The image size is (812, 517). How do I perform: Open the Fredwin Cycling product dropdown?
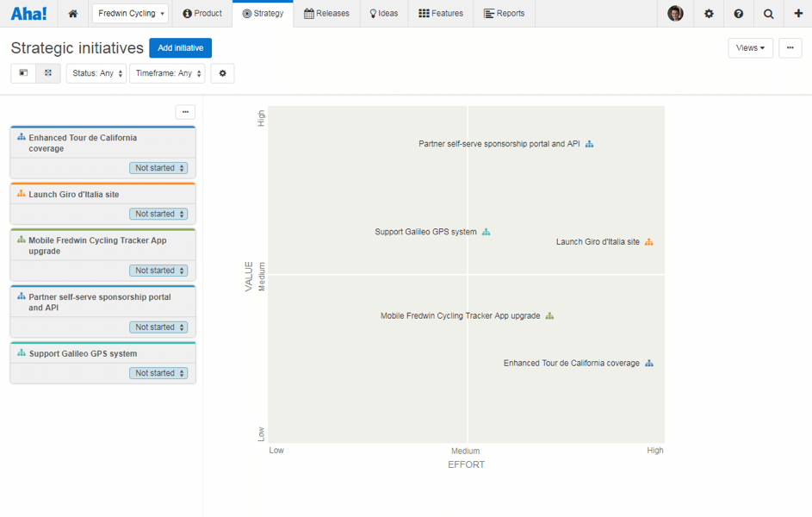point(131,14)
